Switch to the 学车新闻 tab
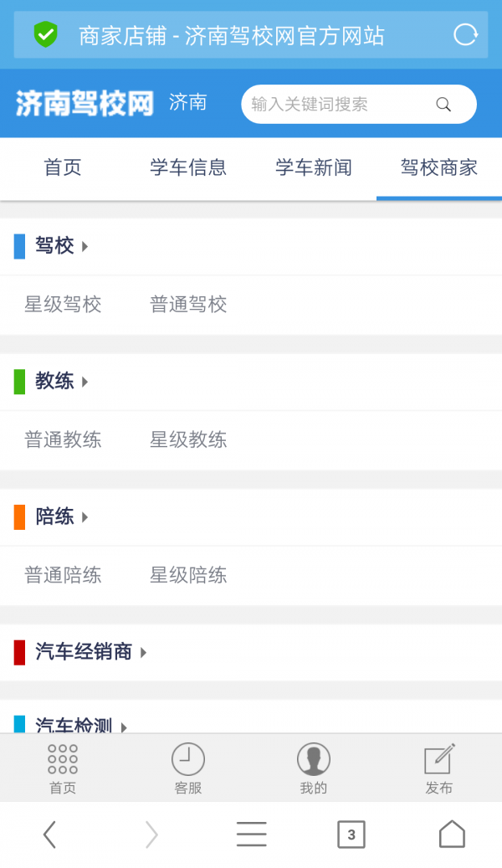Image resolution: width=502 pixels, height=868 pixels. click(313, 167)
